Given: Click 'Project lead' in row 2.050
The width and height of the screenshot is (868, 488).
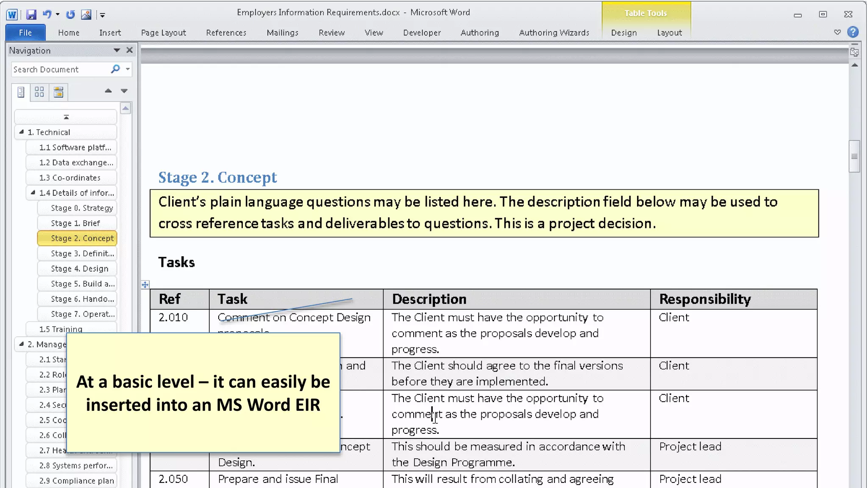Looking at the screenshot, I should 690,479.
